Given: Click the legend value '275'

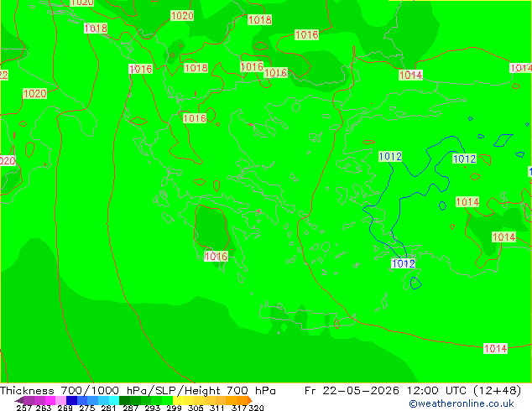Looking at the screenshot, I should pos(87,408).
